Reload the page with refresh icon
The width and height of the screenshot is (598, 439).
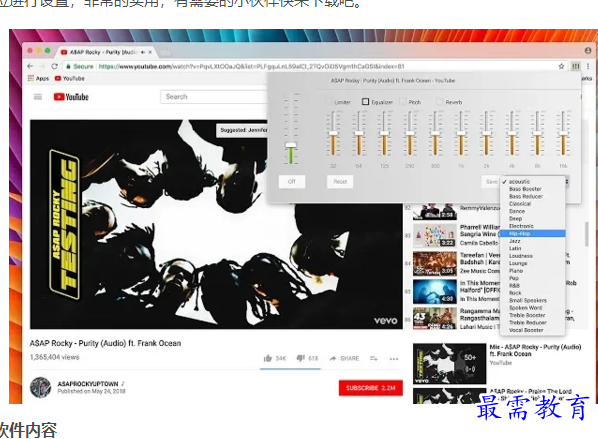[55, 66]
